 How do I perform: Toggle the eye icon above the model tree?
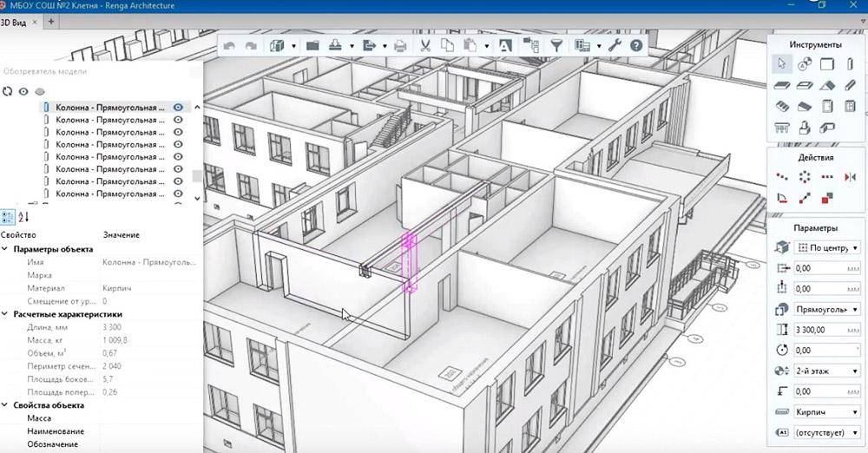point(23,91)
